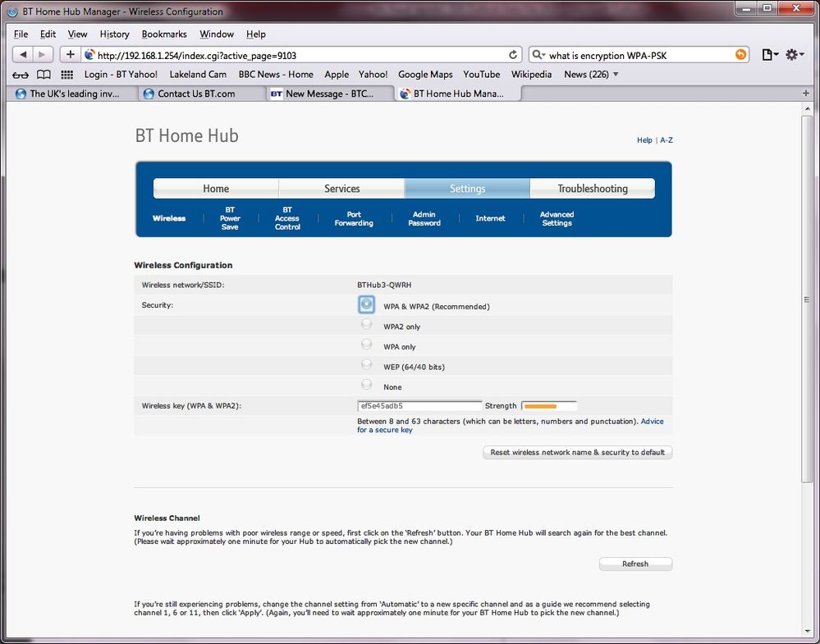Select WEP (64/40 bits) security
Screen dimensions: 820x644
point(367,365)
